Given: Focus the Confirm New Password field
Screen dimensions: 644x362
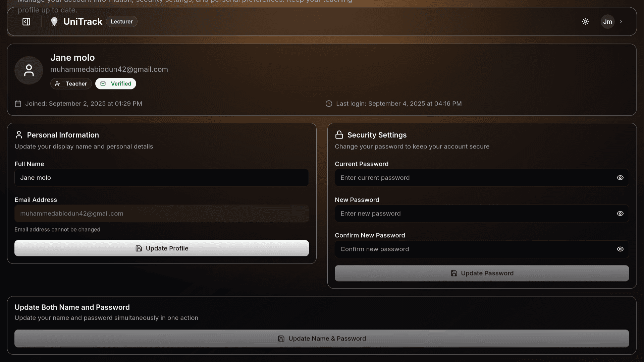Looking at the screenshot, I should [482, 249].
